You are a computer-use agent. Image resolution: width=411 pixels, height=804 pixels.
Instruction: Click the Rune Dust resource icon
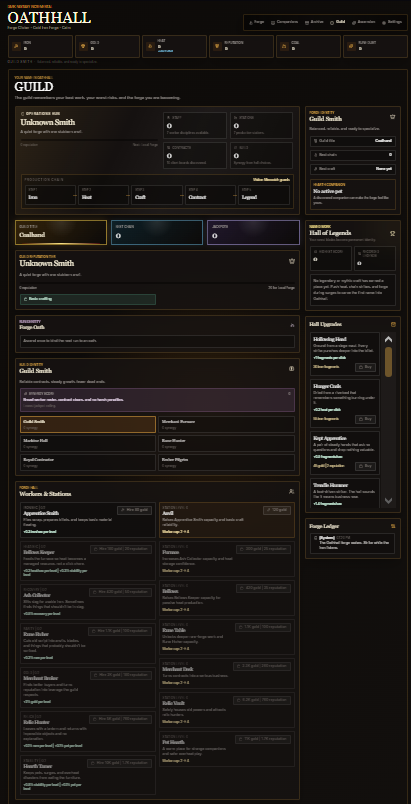(351, 46)
